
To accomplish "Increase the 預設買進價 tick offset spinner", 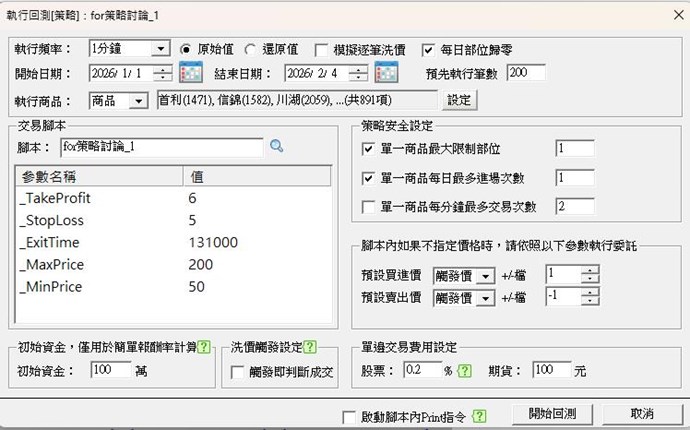I will (x=591, y=270).
